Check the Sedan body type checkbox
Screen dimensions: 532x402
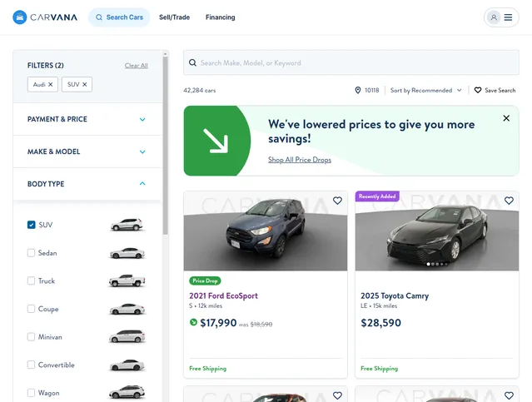31,253
